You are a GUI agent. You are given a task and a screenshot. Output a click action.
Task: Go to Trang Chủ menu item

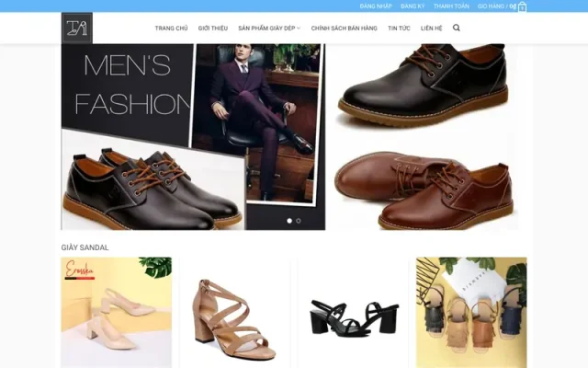point(171,29)
